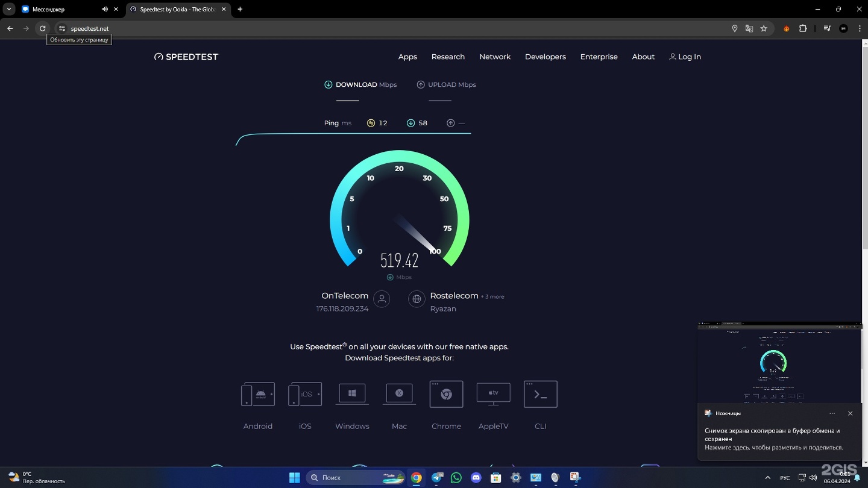The image size is (868, 488).
Task: Open the Network menu item
Action: click(x=495, y=57)
